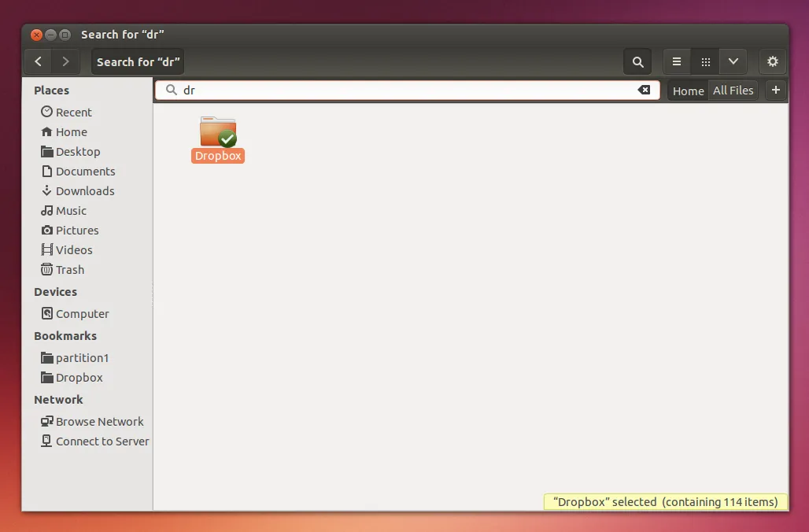Switch to list view
Viewport: 809px width, 532px height.
(x=677, y=61)
